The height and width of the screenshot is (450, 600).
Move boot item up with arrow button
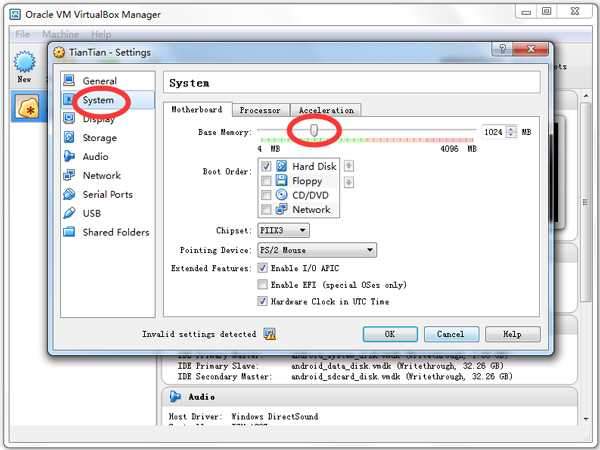[348, 166]
